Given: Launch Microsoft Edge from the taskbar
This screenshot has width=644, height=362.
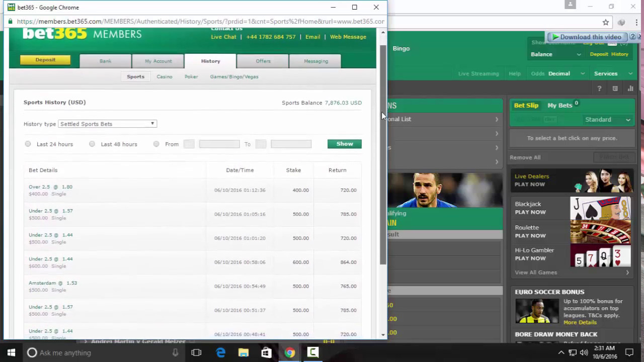Looking at the screenshot, I should pos(220,352).
